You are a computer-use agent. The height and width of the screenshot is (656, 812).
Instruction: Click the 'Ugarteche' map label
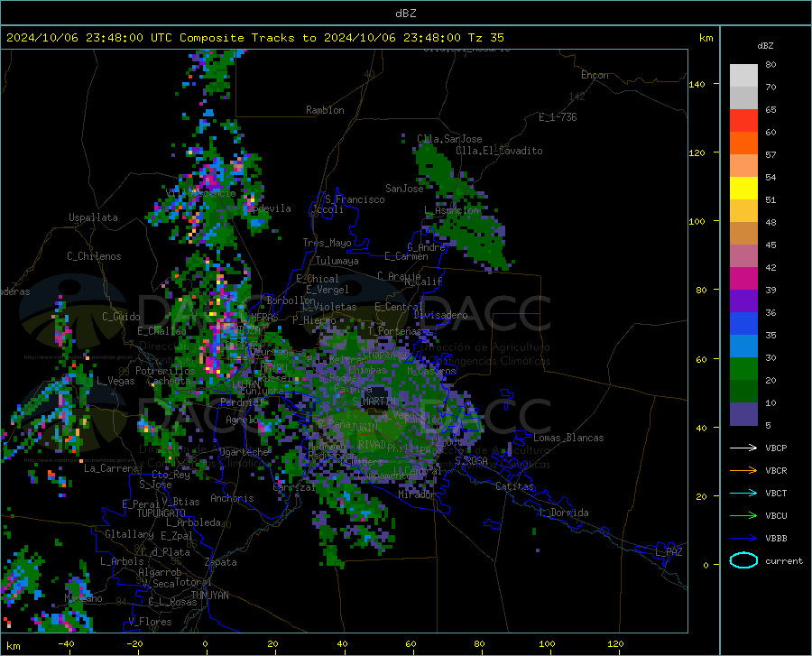point(244,452)
